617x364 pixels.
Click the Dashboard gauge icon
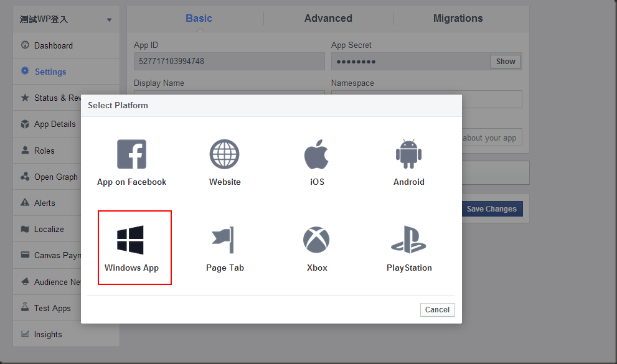(x=25, y=45)
